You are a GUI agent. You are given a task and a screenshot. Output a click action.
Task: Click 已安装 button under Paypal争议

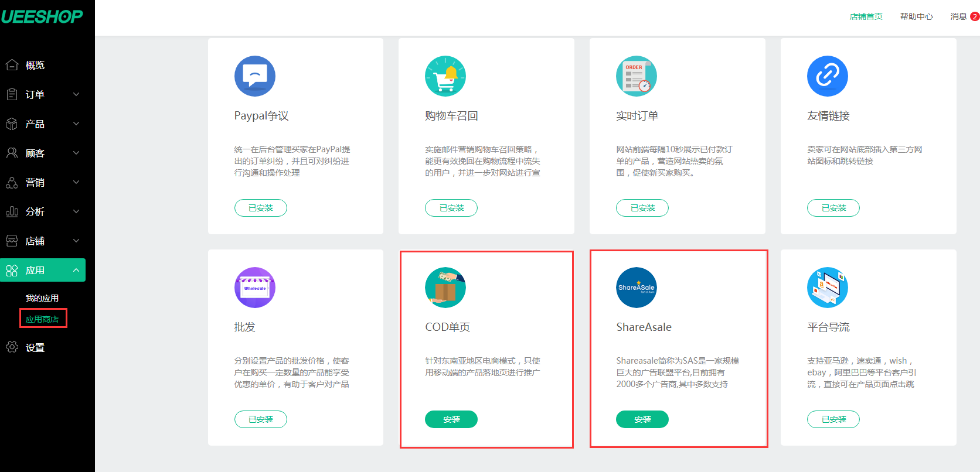point(261,208)
